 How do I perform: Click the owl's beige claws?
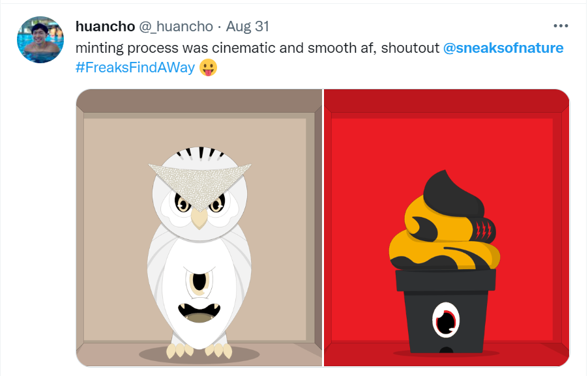click(x=199, y=351)
